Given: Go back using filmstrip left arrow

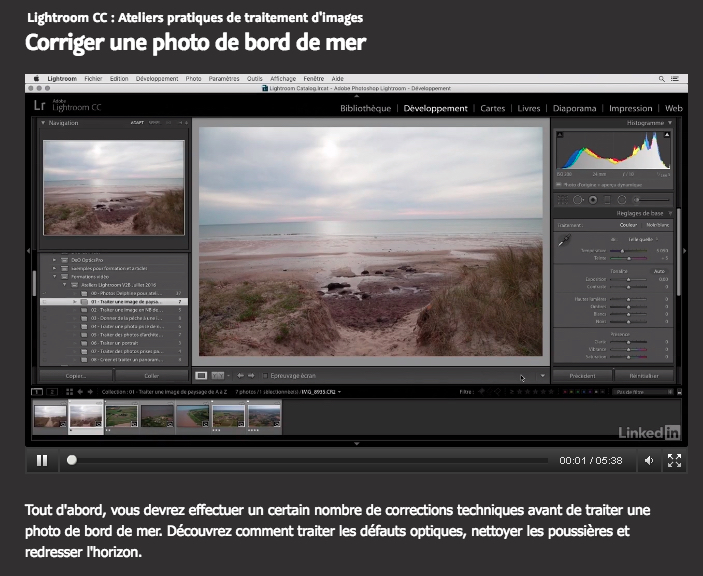Looking at the screenshot, I should 80,392.
